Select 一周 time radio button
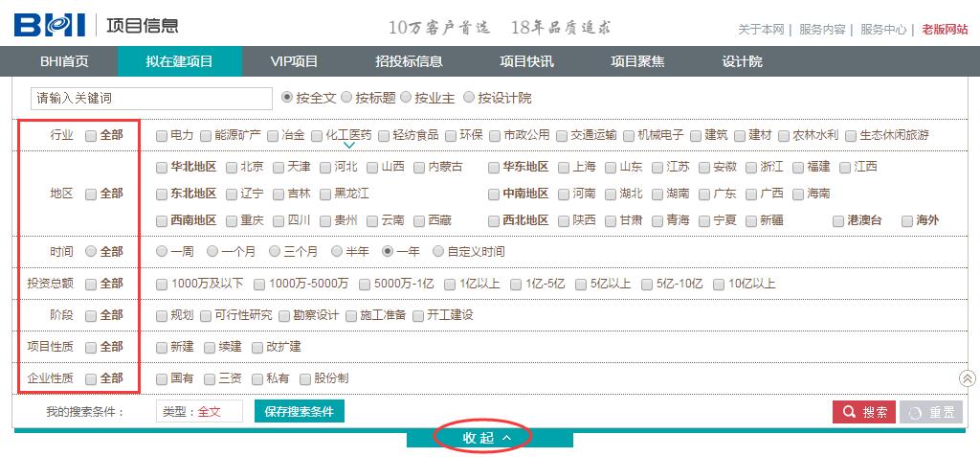Image resolution: width=980 pixels, height=457 pixels. (162, 252)
